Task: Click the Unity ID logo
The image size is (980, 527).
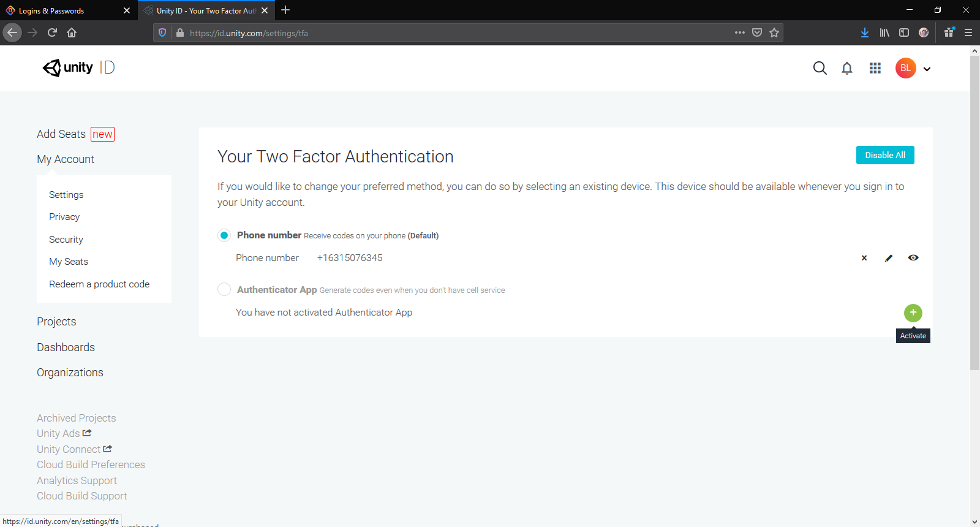Action: (78, 67)
